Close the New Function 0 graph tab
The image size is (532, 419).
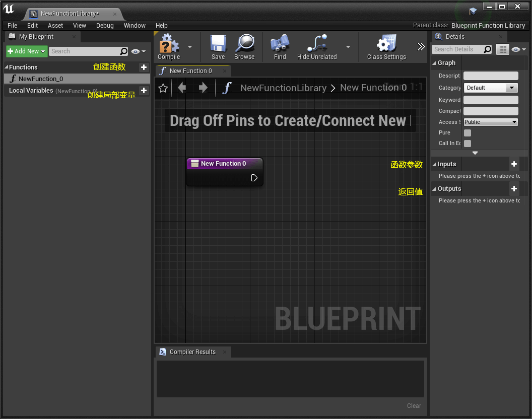tap(225, 71)
